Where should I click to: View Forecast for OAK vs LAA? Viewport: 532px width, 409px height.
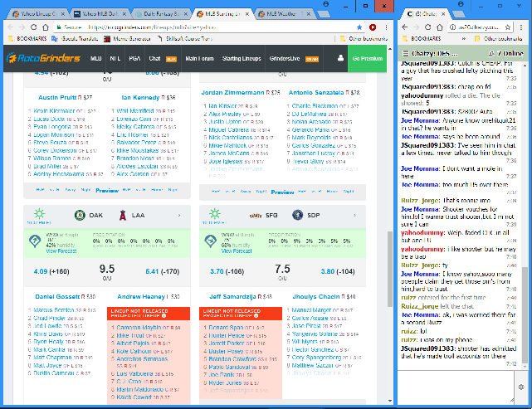(x=61, y=251)
